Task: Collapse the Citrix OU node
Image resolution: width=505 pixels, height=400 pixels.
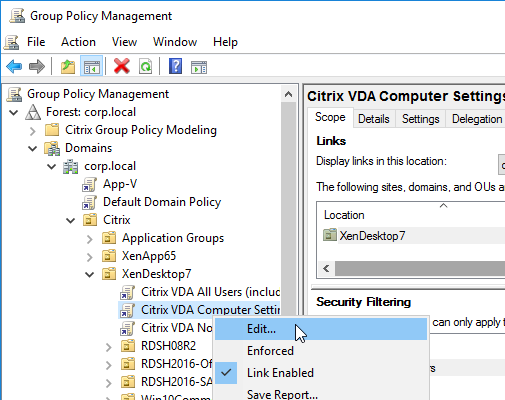Action: pos(70,220)
